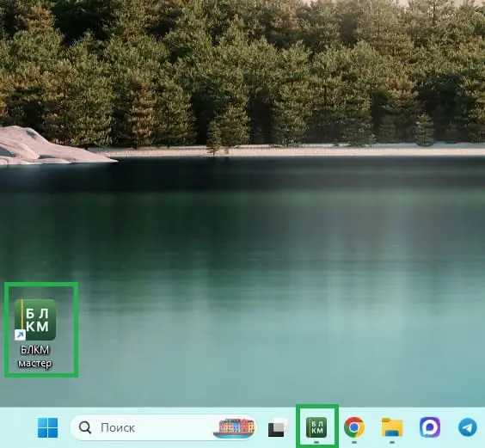Click the БЛКМ мастер label text
The height and width of the screenshot is (448, 485).
34,356
